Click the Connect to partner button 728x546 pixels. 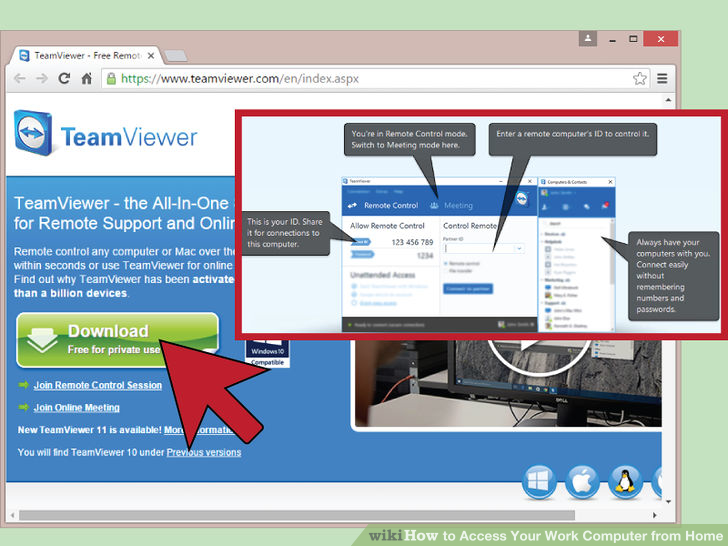468,288
